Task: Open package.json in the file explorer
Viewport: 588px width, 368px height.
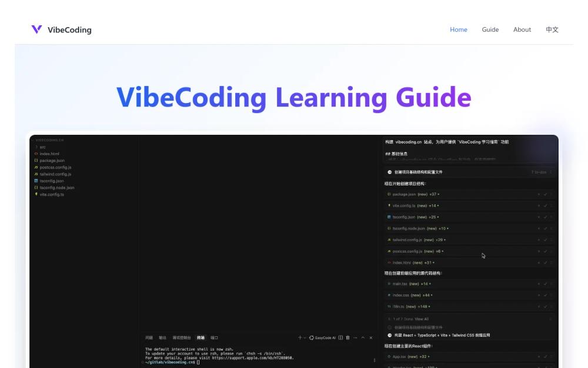Action: pyautogui.click(x=52, y=160)
